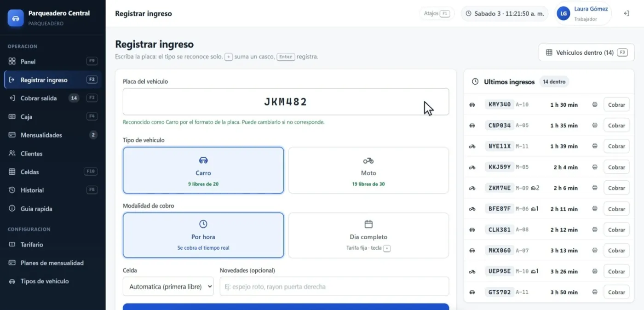Click the clock icon next to Ultimos ingresos
The height and width of the screenshot is (310, 644).
click(x=476, y=81)
